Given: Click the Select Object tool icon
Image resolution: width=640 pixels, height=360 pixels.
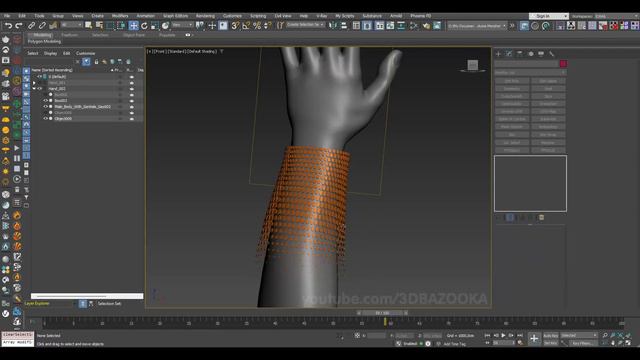Looking at the screenshot, I should (x=89, y=26).
